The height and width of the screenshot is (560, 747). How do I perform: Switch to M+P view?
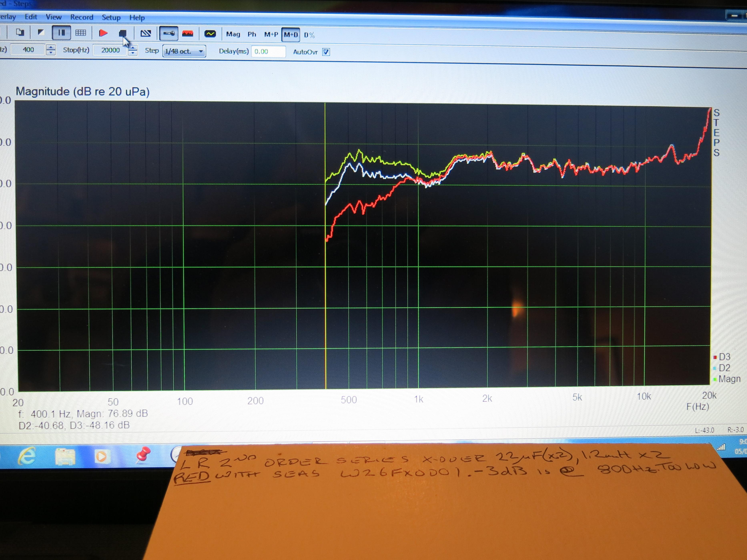coord(271,34)
